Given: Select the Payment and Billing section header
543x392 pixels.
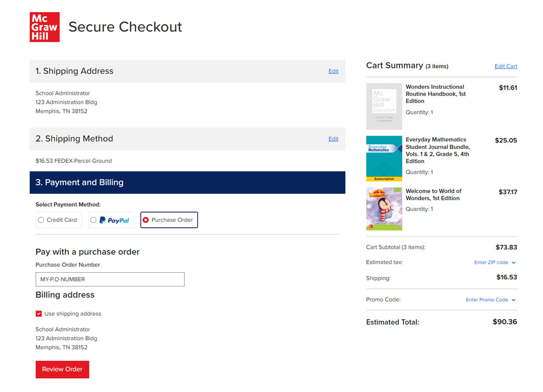Looking at the screenshot, I should (79, 182).
